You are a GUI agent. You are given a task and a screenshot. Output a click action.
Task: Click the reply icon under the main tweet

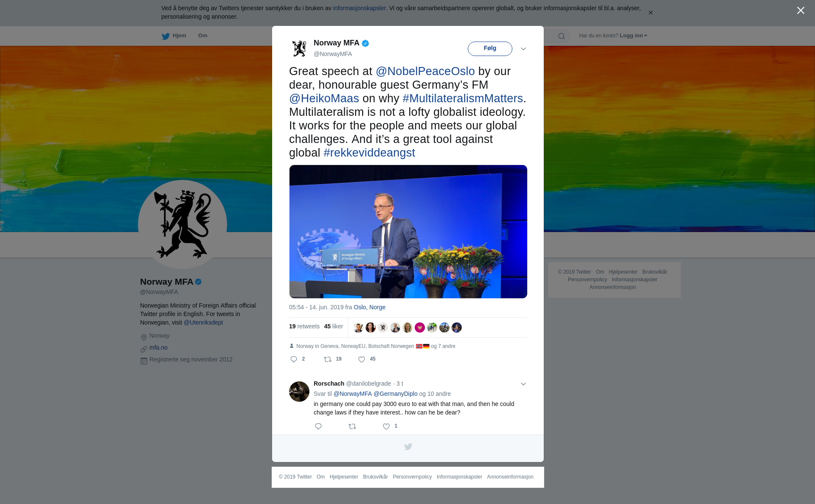(294, 359)
